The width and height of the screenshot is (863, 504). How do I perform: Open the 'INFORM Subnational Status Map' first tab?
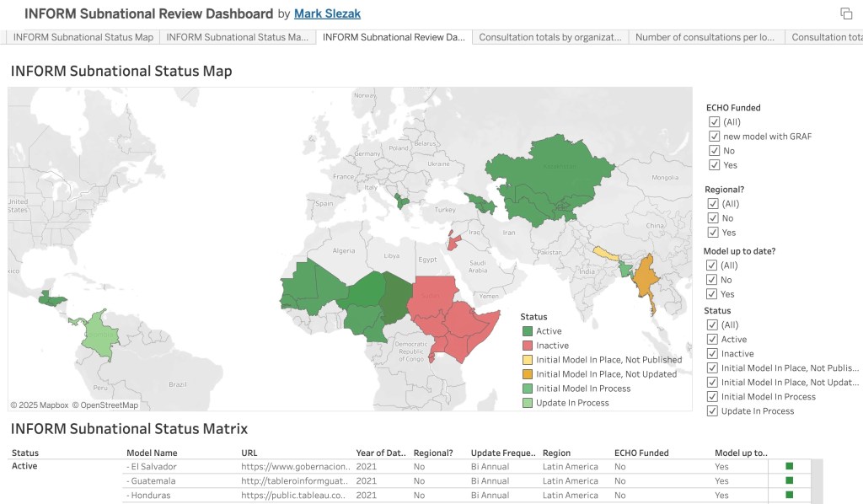83,37
